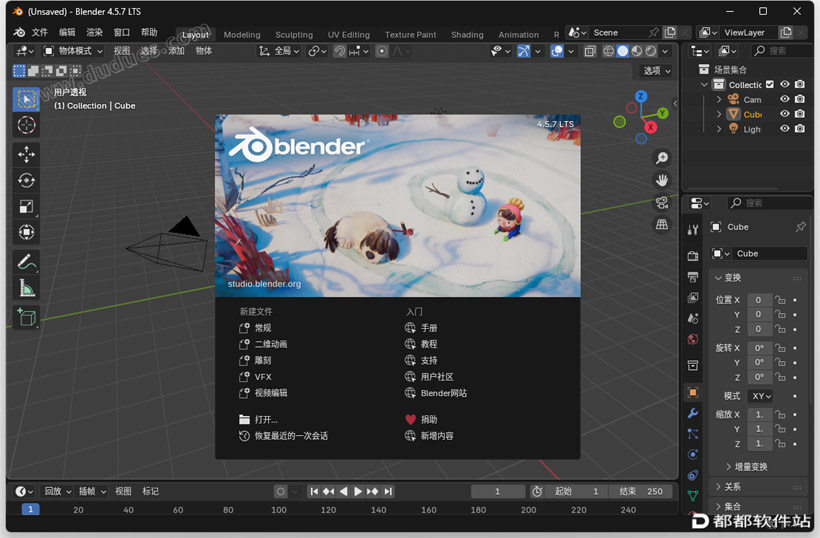This screenshot has width=820, height=538.
Task: Hide the Camera in viewport
Action: coord(784,99)
